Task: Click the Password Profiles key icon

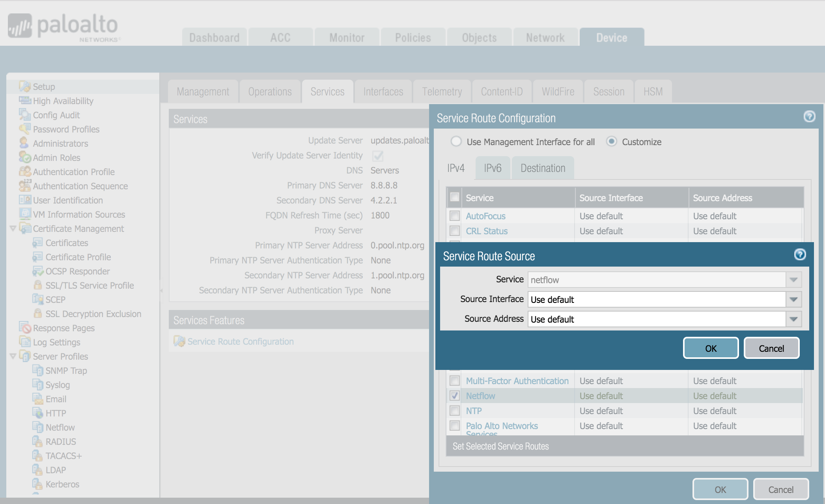Action: [x=24, y=129]
